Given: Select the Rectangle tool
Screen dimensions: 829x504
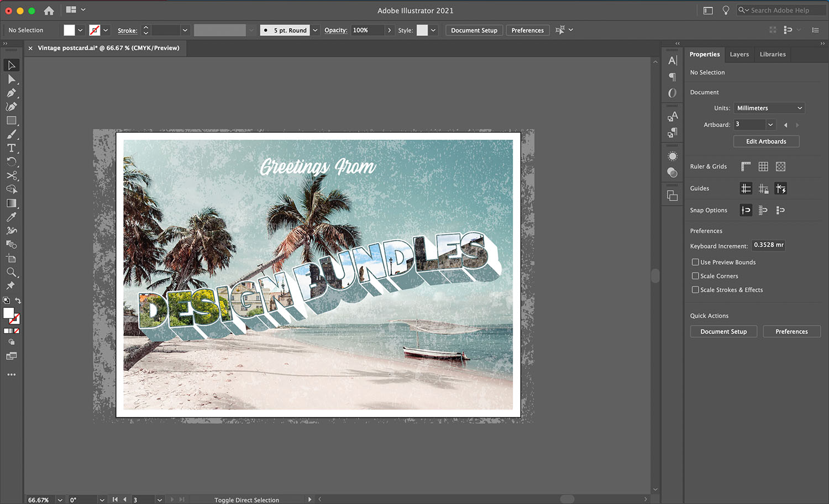Looking at the screenshot, I should [11, 120].
